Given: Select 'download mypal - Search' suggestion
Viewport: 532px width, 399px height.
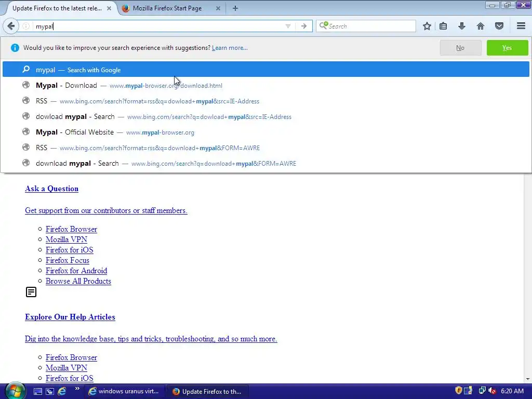Looking at the screenshot, I should click(265, 163).
